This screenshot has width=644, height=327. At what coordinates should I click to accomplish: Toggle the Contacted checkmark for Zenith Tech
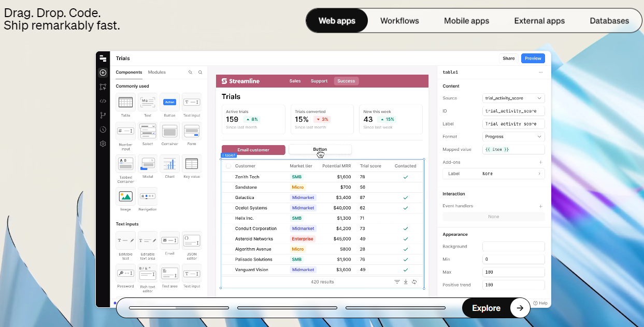406,177
